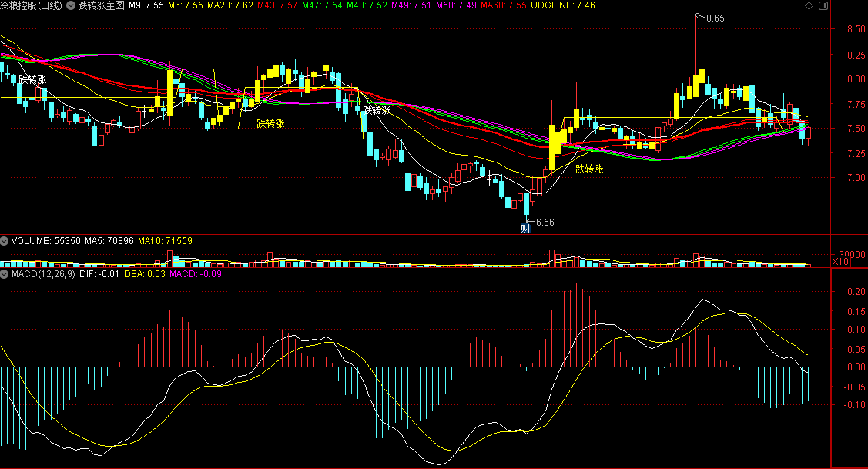868x469 pixels.
Task: Click the diamond icon at top right
Action: point(809,5)
